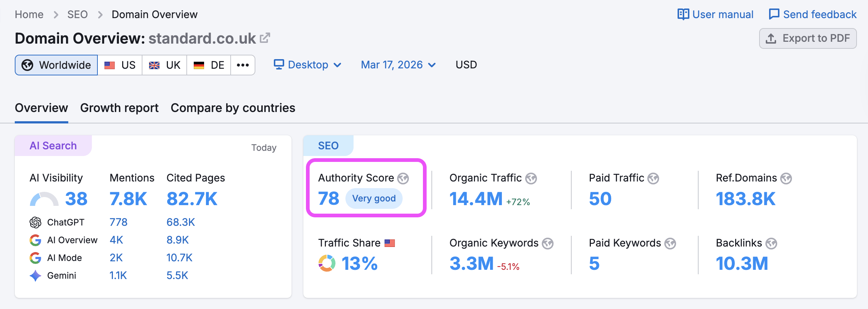
Task: Open Gemini cited pages 5.5K
Action: (x=177, y=275)
